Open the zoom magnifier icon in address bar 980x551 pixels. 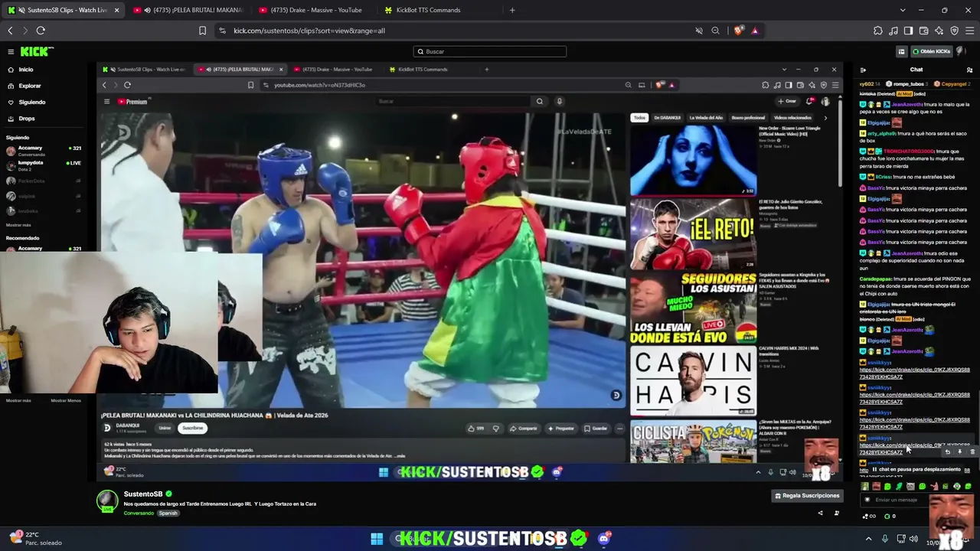point(715,31)
